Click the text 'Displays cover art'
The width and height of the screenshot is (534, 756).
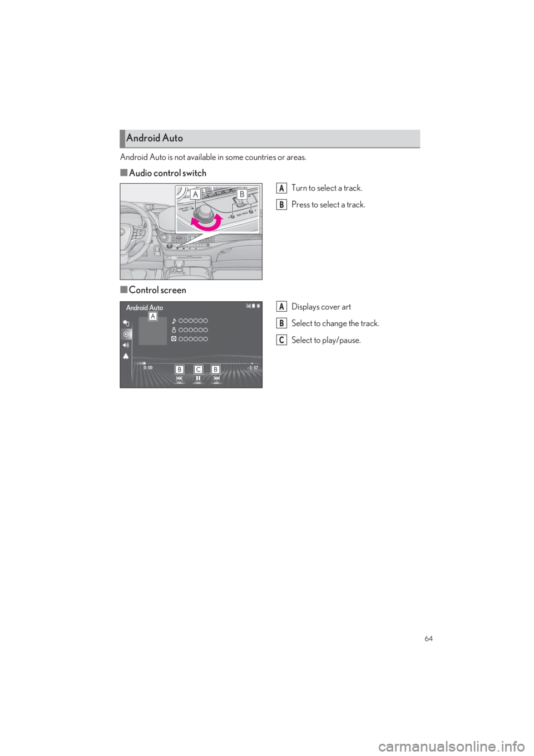[321, 307]
